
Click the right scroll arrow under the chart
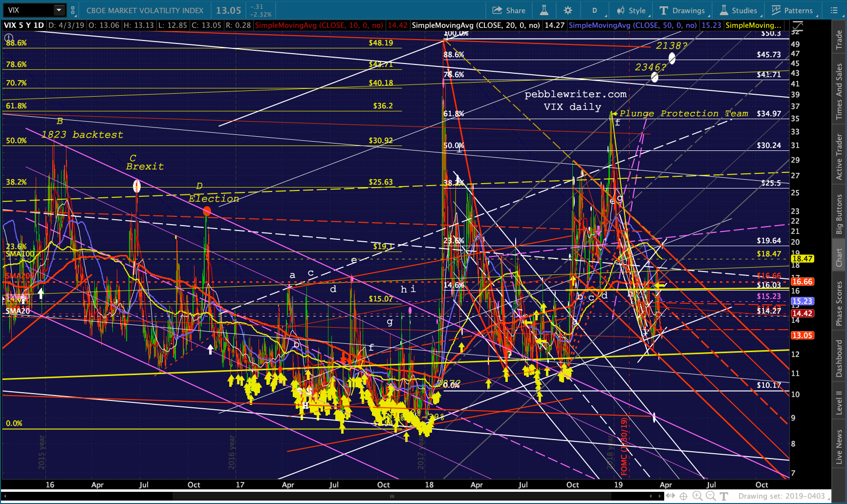pyautogui.click(x=659, y=496)
